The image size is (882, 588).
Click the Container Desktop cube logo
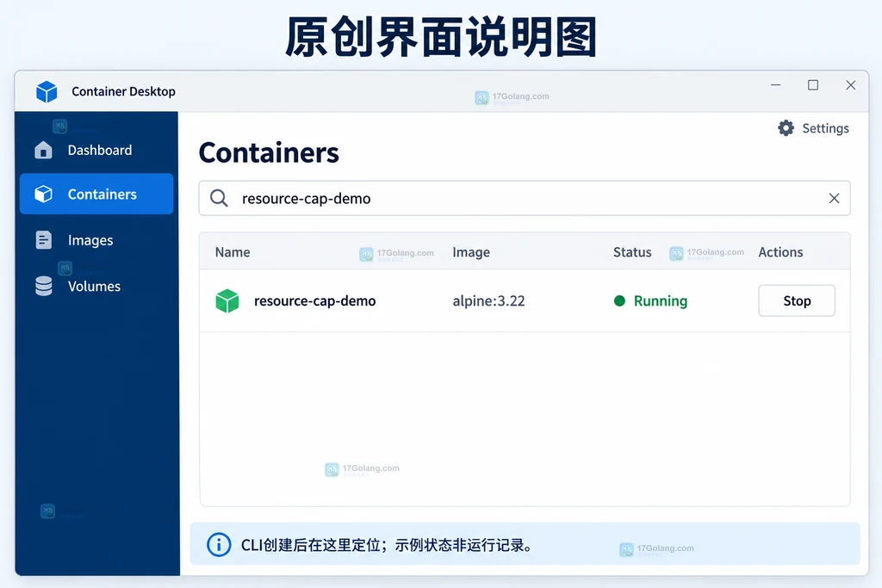pos(47,91)
